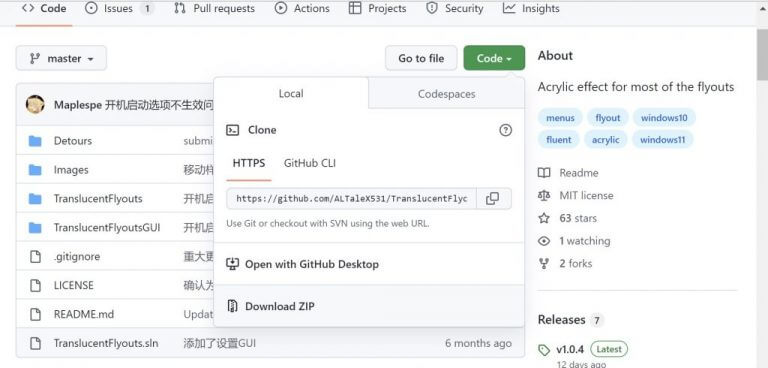Screen dimensions: 768x368
Task: Click the menus topic tag
Action: 560,118
